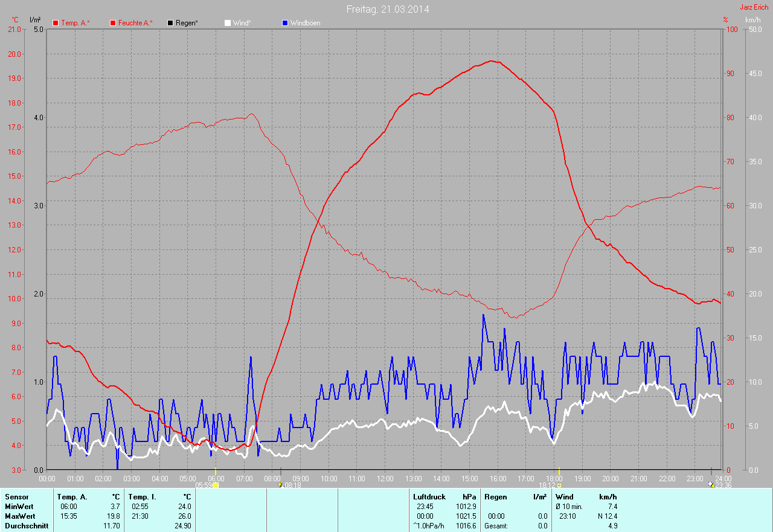Click the 08:18 moonset time label
The height and width of the screenshot is (532, 773).
292,485
